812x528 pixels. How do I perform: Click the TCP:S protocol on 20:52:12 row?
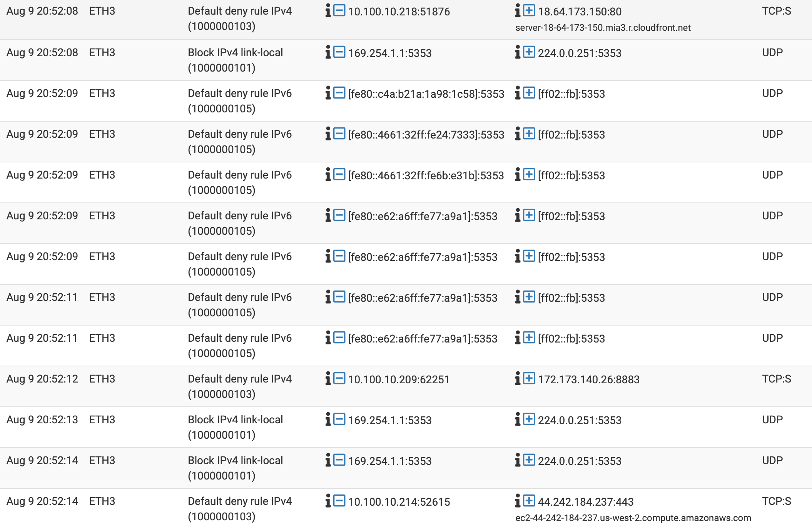click(776, 379)
